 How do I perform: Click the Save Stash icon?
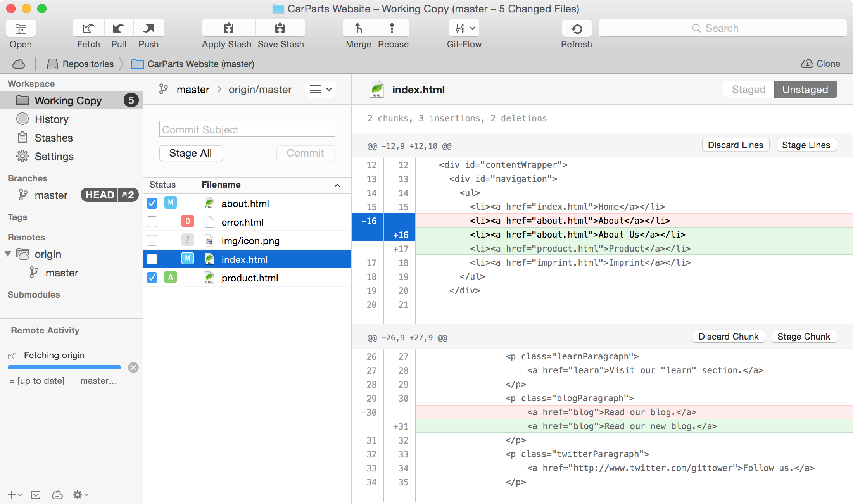(280, 28)
